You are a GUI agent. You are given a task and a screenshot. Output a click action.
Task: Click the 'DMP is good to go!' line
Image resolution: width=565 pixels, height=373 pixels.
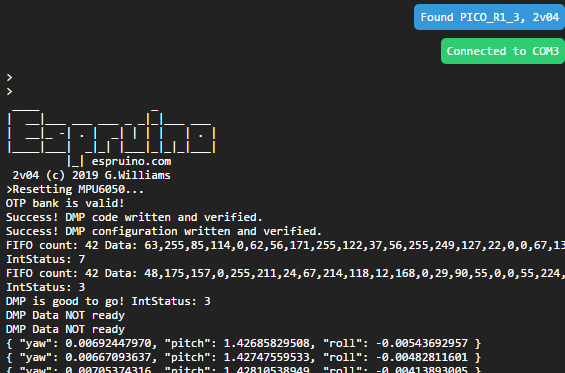pos(108,301)
